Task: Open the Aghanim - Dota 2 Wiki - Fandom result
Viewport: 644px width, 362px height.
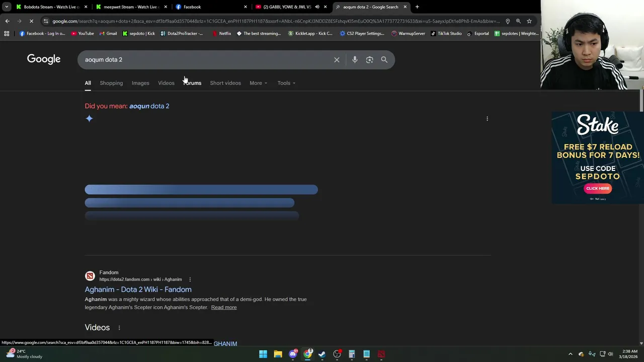Action: coord(138,290)
